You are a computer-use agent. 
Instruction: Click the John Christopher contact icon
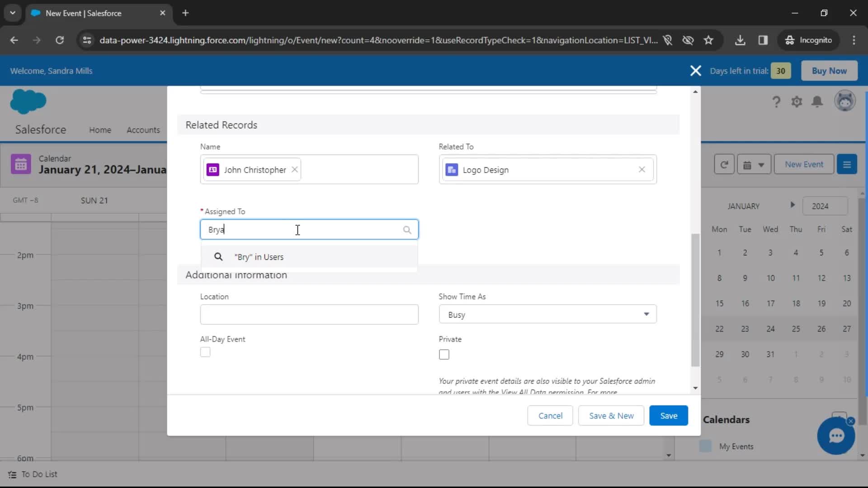click(x=213, y=169)
